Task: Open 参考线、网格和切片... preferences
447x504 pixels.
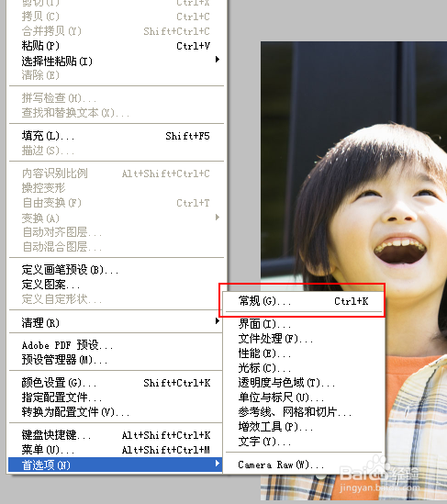Action: [304, 412]
